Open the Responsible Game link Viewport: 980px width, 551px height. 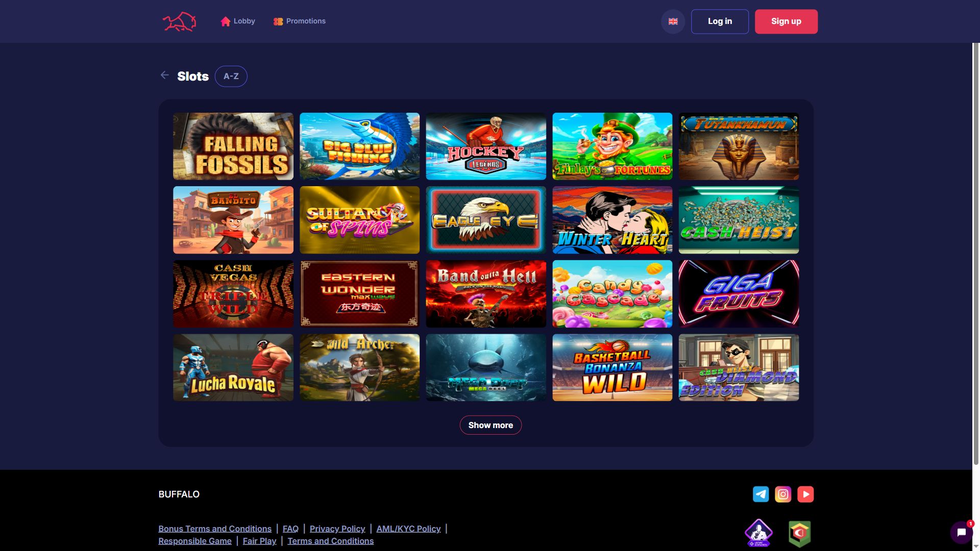tap(195, 541)
